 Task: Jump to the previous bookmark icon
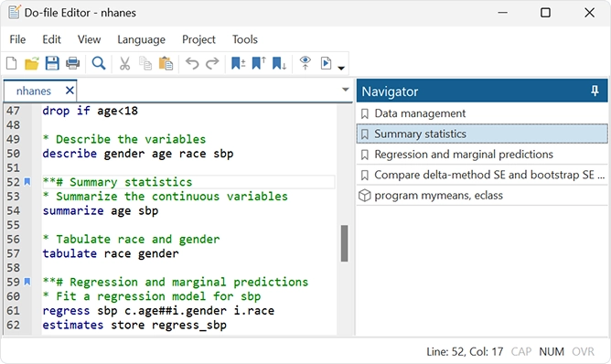pyautogui.click(x=259, y=63)
